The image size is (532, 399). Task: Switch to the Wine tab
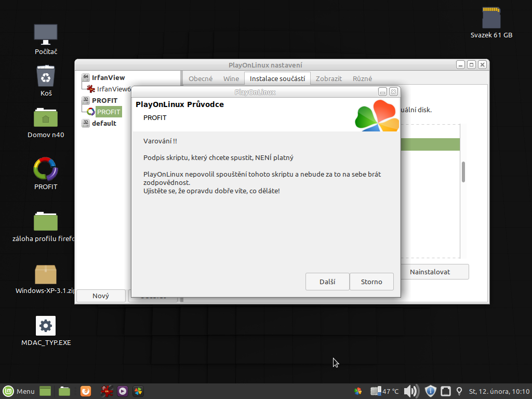(231, 79)
